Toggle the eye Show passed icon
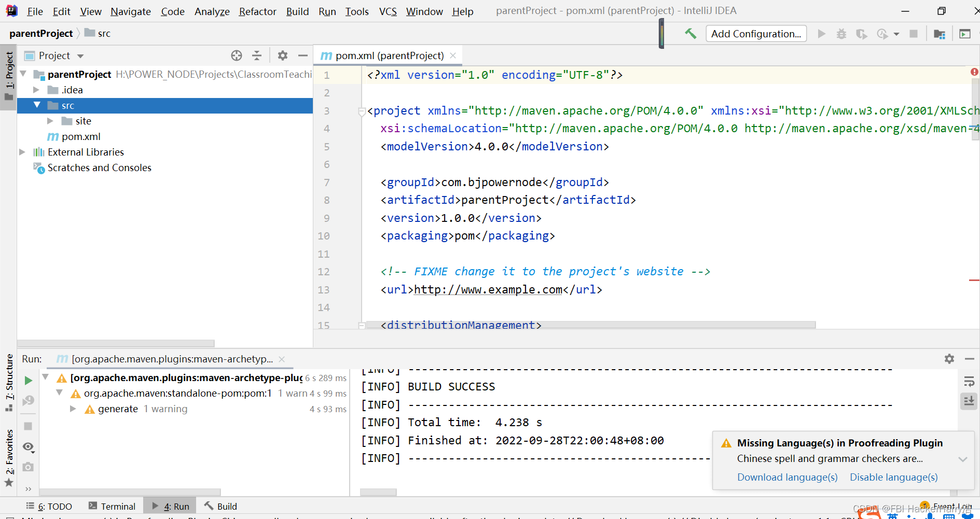 click(29, 447)
